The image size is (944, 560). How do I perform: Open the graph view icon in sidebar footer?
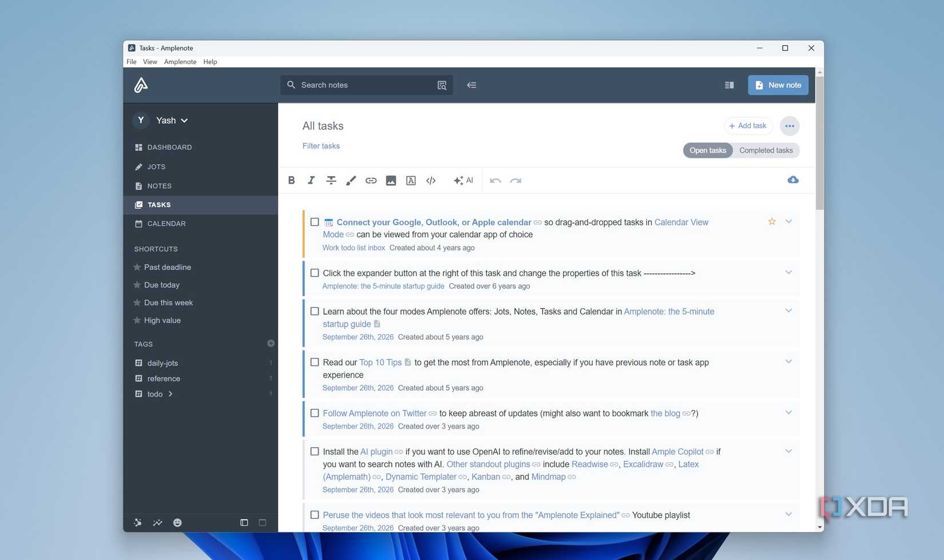(x=138, y=522)
